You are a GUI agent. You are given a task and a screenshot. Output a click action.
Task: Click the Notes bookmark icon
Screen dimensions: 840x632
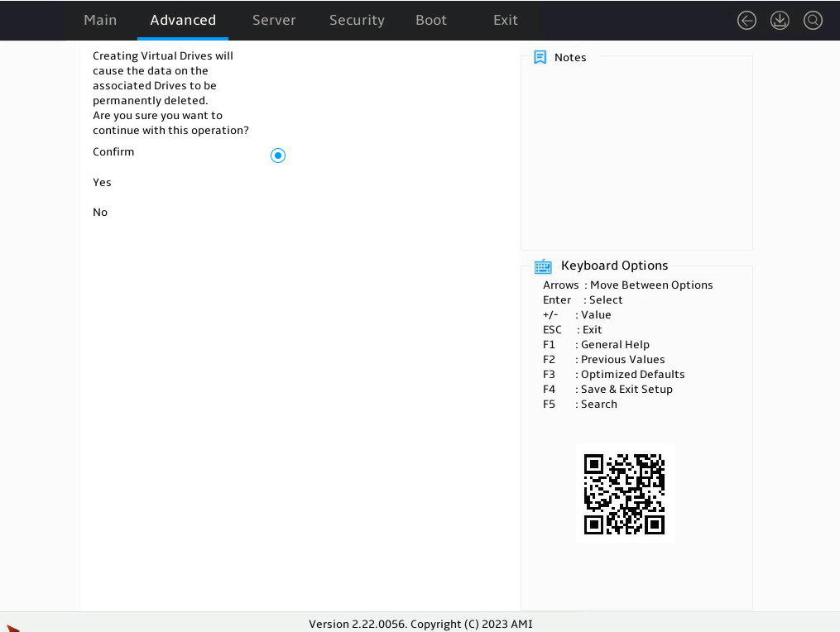[x=540, y=57]
